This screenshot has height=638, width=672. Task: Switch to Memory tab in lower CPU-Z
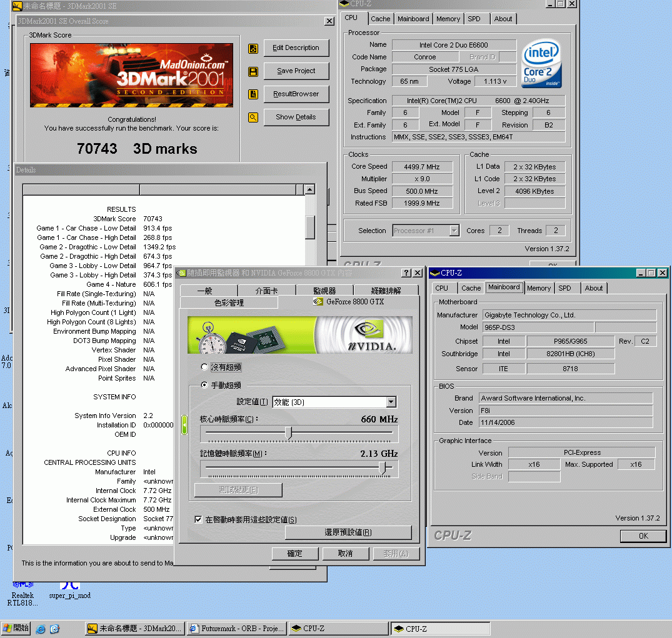point(539,288)
